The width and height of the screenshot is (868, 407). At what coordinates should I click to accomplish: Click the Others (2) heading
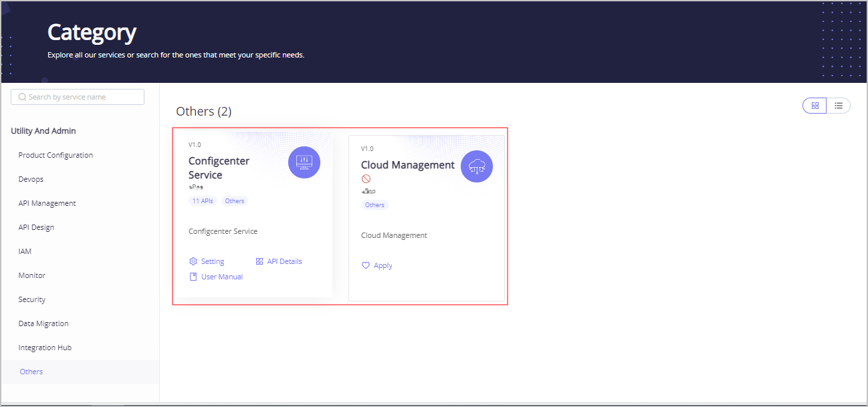click(x=204, y=112)
